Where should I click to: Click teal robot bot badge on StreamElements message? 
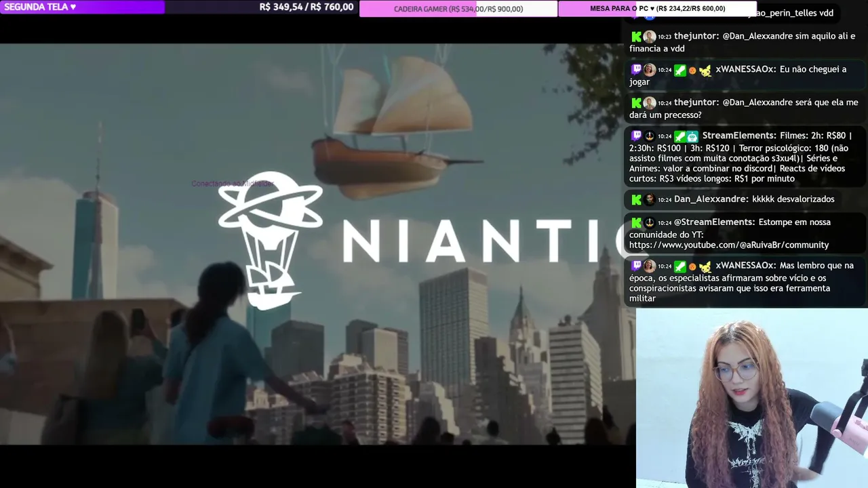pyautogui.click(x=692, y=136)
